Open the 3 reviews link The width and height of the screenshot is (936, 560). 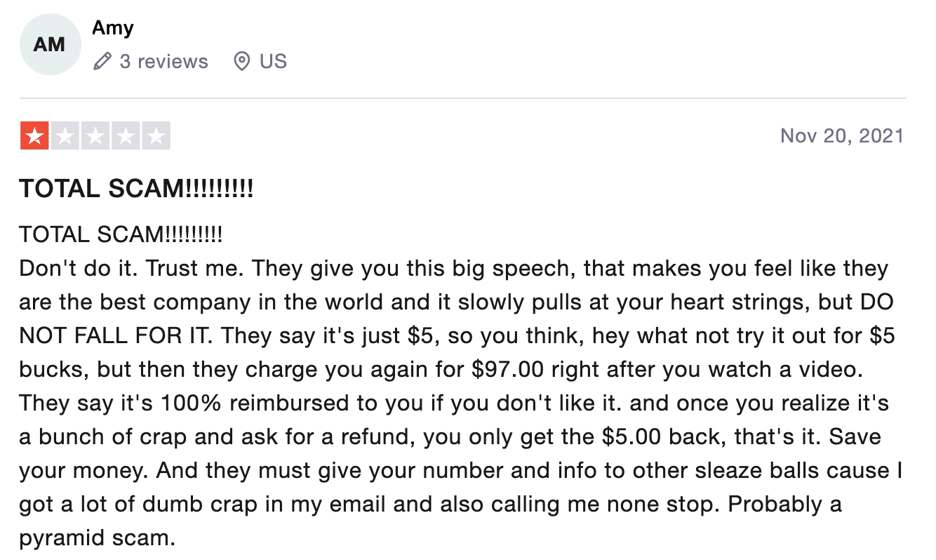163,62
